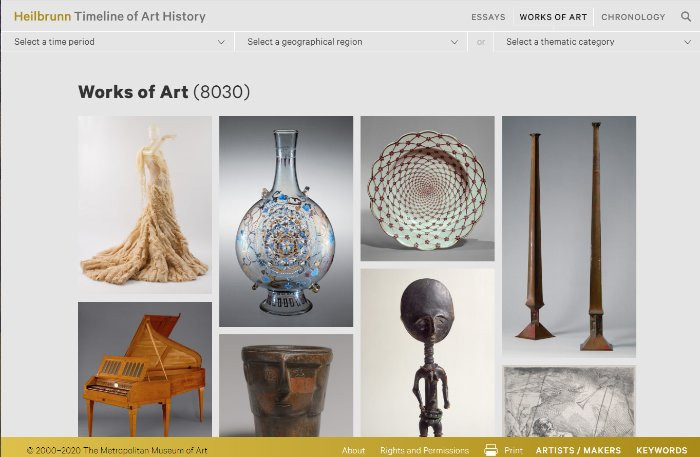Click the Print link
This screenshot has width=700, height=457.
tap(513, 450)
